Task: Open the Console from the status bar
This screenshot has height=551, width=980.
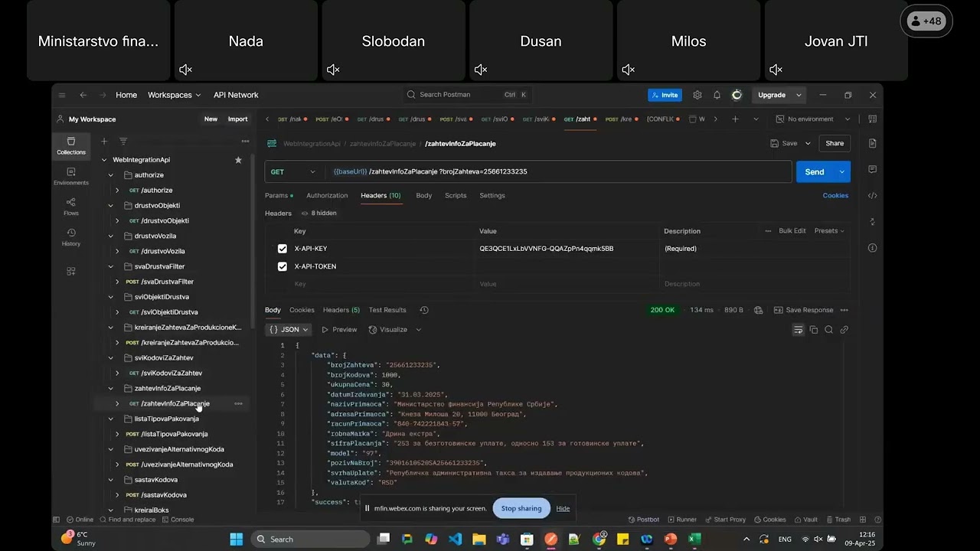Action: [178, 520]
